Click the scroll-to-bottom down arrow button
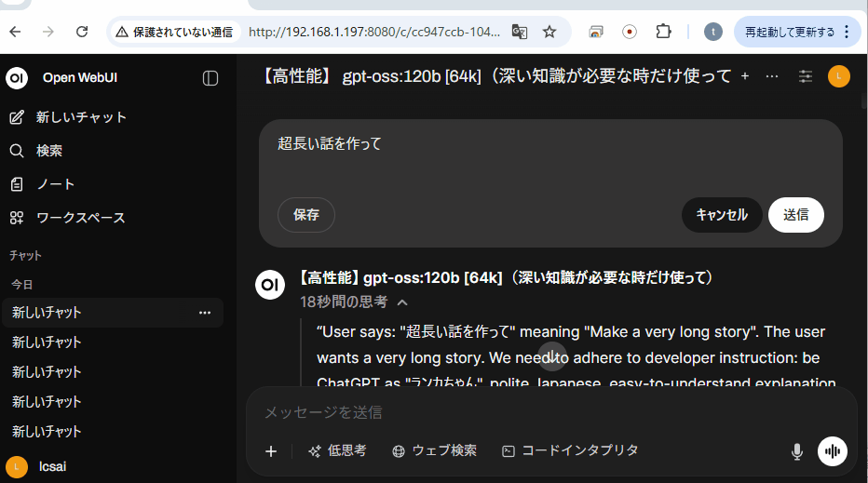Screen dimensions: 868x483 coord(552,356)
